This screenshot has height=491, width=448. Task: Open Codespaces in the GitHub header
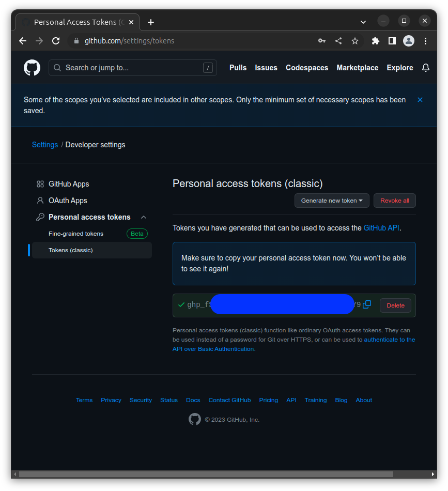307,68
